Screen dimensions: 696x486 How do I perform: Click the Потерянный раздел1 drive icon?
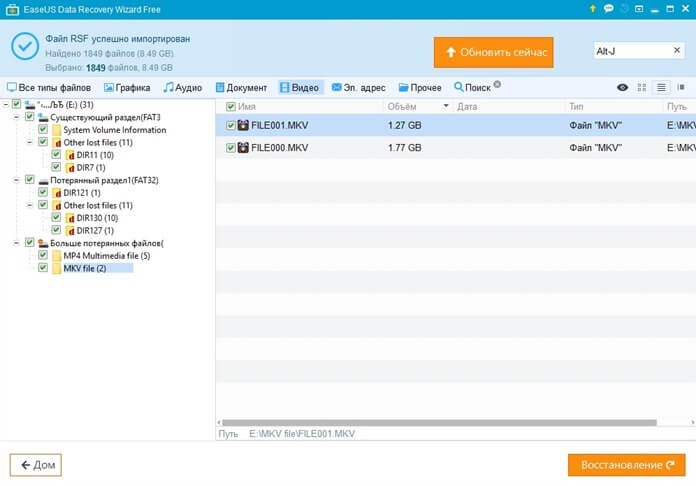43,180
